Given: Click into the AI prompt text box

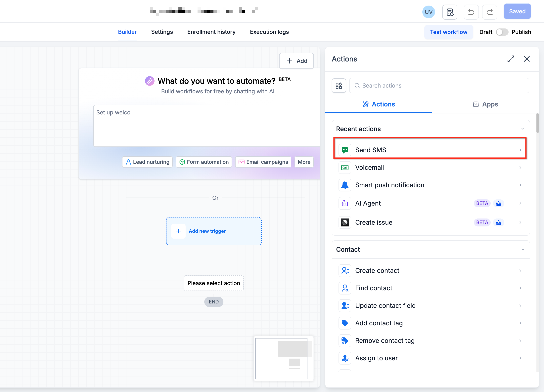Looking at the screenshot, I should click(x=206, y=126).
